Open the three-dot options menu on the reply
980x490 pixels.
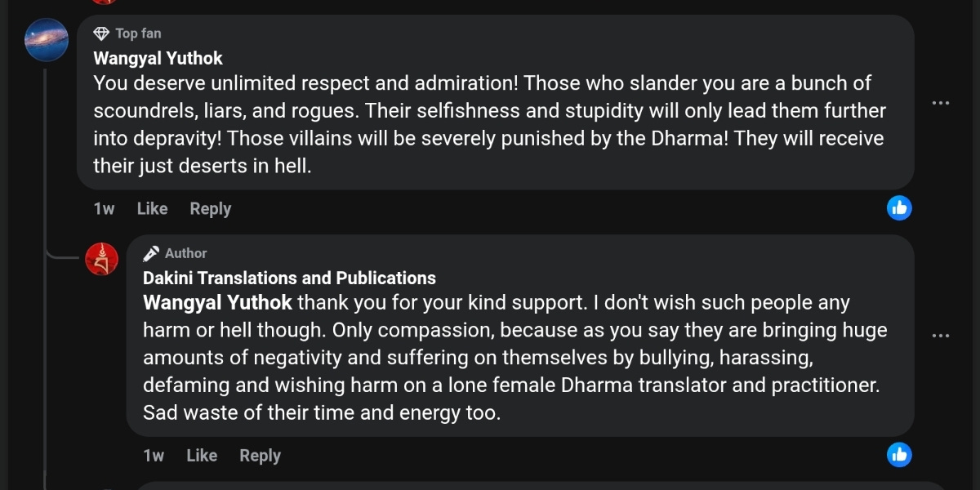(942, 335)
